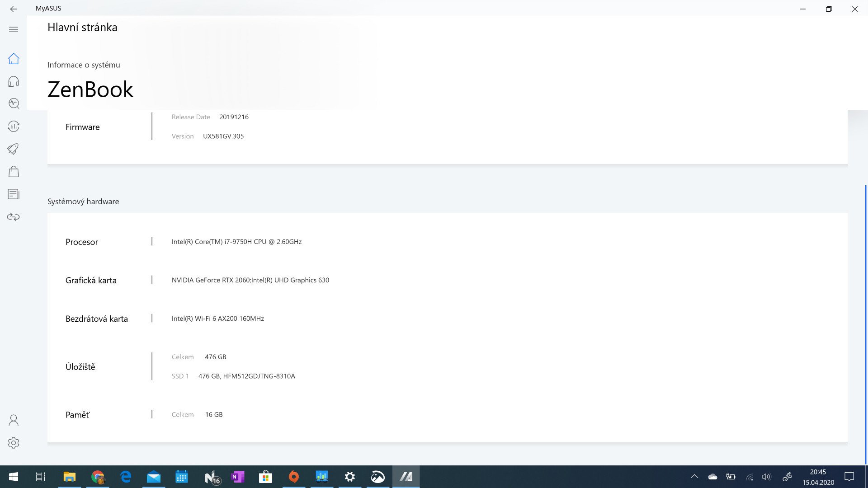Image resolution: width=868 pixels, height=488 pixels.
Task: Click the Procesor row label
Action: click(x=82, y=242)
